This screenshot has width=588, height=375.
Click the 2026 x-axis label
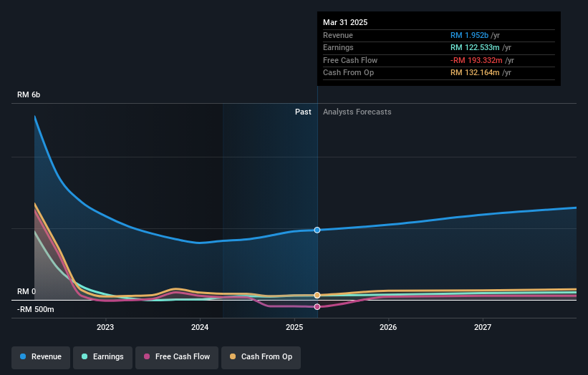(388, 328)
